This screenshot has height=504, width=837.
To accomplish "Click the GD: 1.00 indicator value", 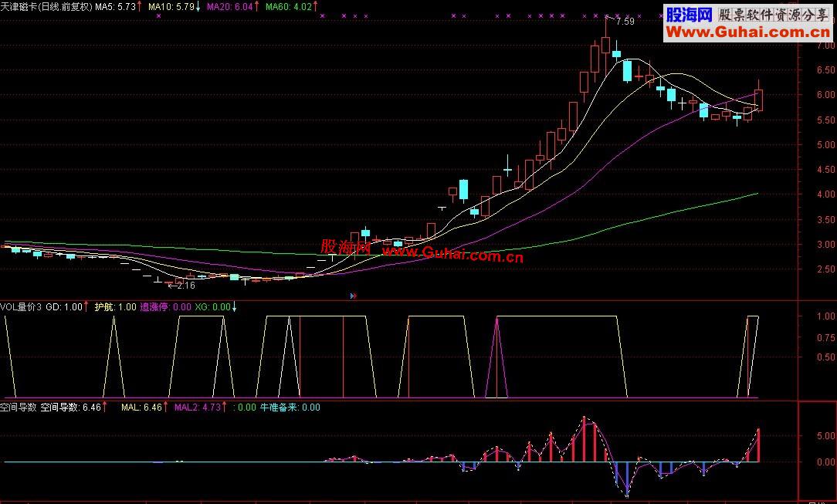I will click(65, 306).
